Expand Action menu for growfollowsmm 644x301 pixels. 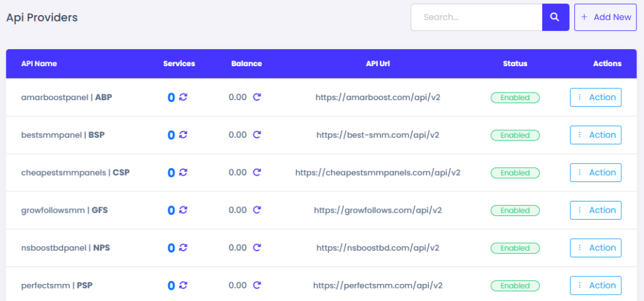click(x=595, y=210)
